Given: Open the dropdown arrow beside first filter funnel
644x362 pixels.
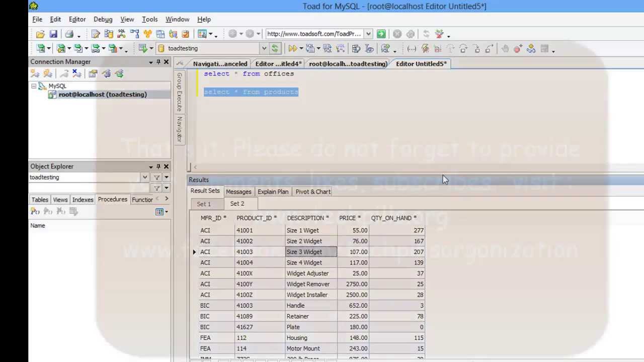Looking at the screenshot, I should [167, 177].
